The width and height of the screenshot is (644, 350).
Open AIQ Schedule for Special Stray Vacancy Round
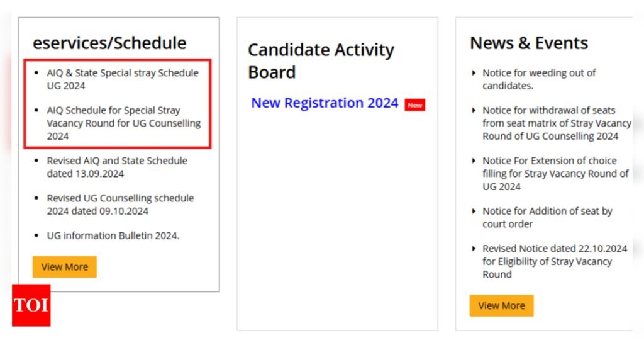pyautogui.click(x=124, y=123)
